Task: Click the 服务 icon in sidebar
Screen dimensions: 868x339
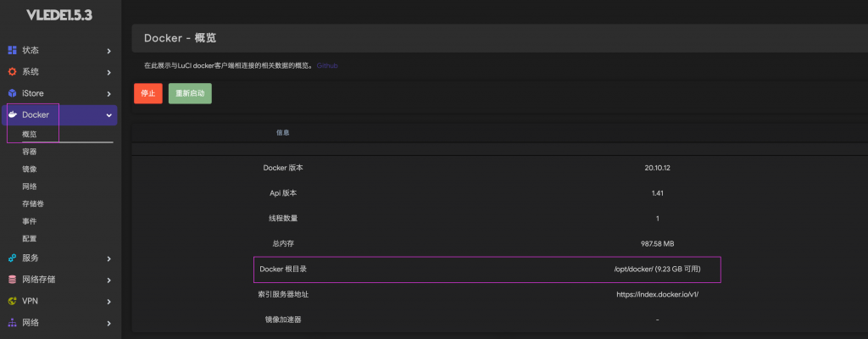Action: 12,258
